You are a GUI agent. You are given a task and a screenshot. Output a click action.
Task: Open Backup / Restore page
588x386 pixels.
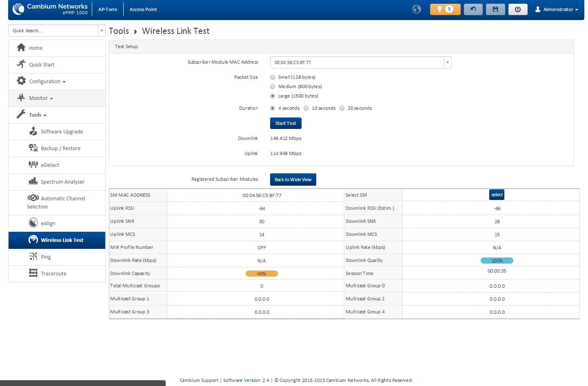point(57,149)
